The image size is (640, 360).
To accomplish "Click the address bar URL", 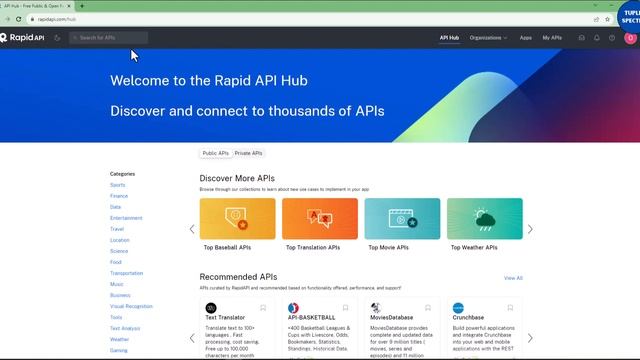I will click(57, 19).
